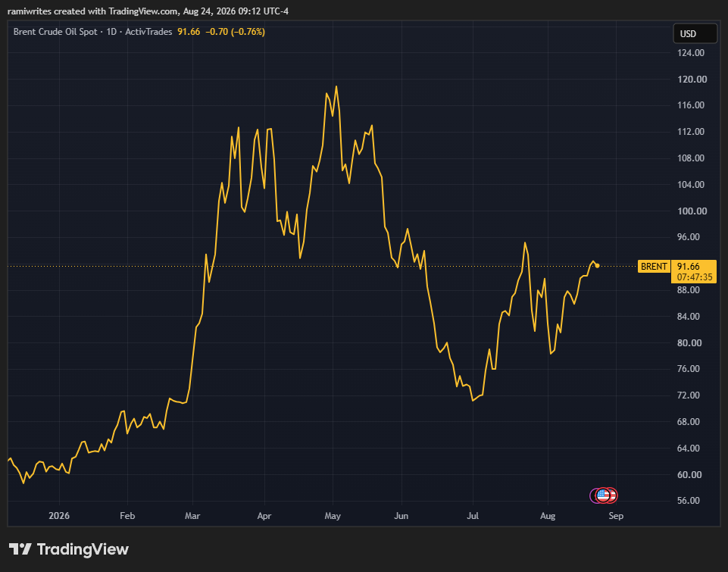728x572 pixels.
Task: Click the yellow BRENT symbol tag
Action: pyautogui.click(x=654, y=267)
